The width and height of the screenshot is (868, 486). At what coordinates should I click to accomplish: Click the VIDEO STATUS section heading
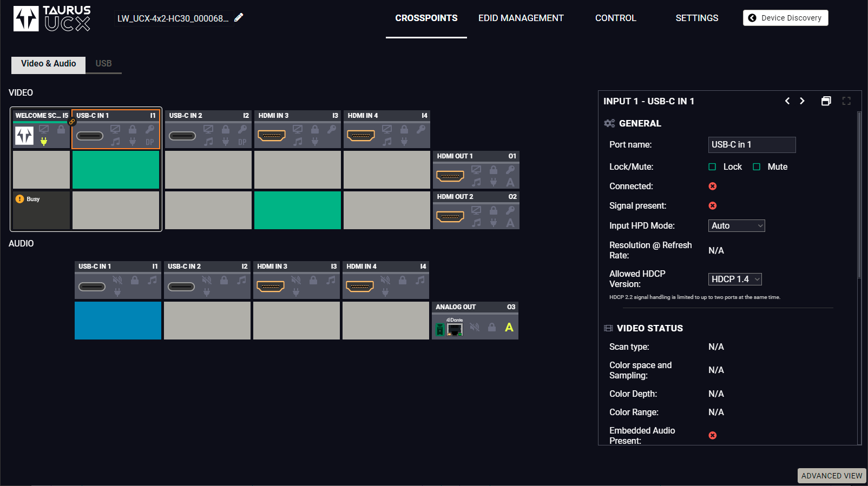point(650,328)
